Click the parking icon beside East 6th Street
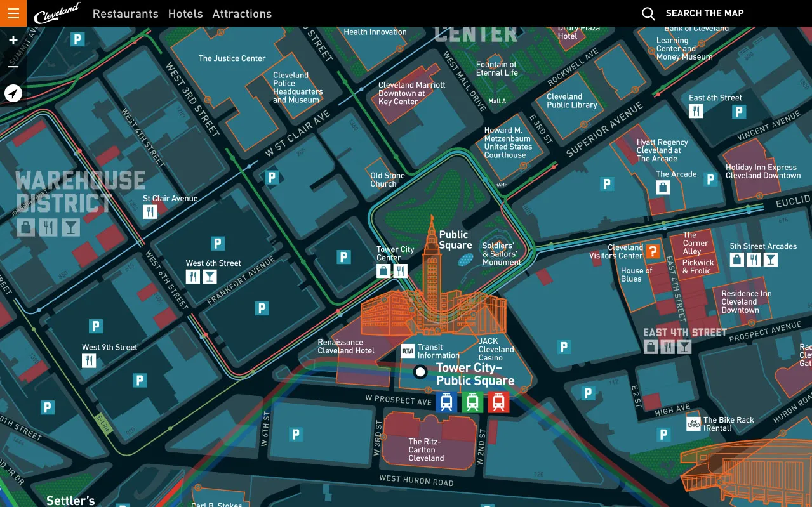This screenshot has height=507, width=812. coord(739,112)
